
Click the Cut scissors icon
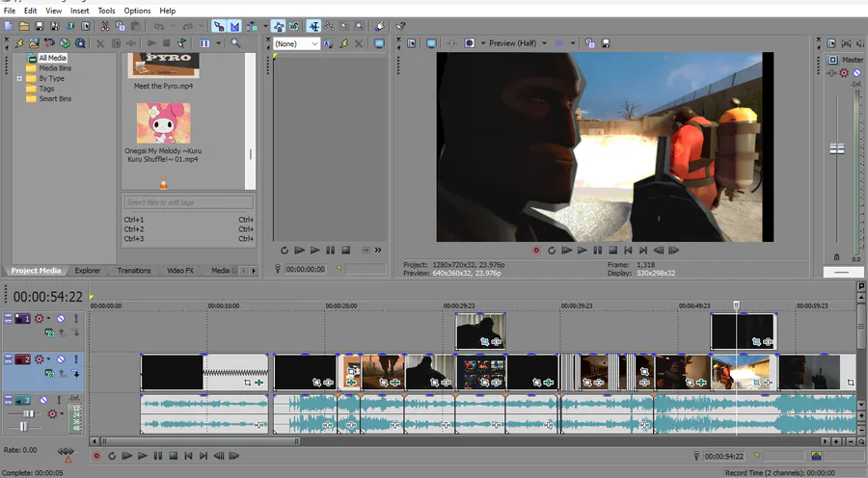click(x=104, y=26)
